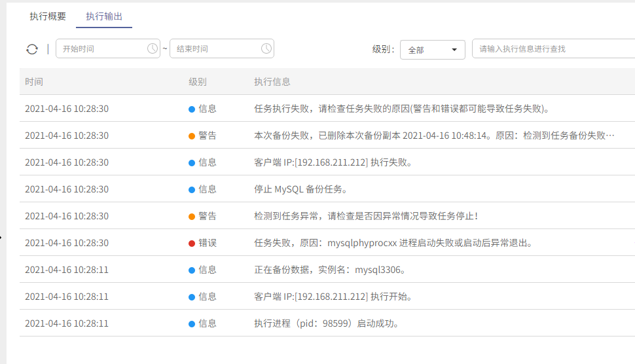Click the 执行信息 column header

[272, 82]
